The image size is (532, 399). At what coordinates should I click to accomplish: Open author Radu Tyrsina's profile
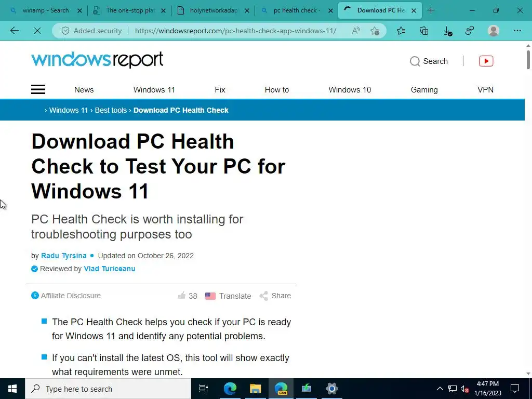[x=64, y=256]
